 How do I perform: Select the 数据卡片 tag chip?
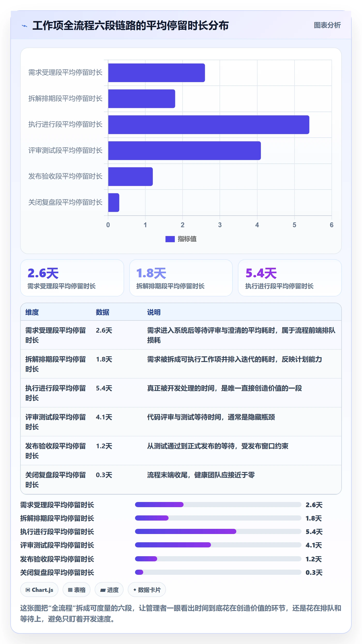pyautogui.click(x=147, y=590)
